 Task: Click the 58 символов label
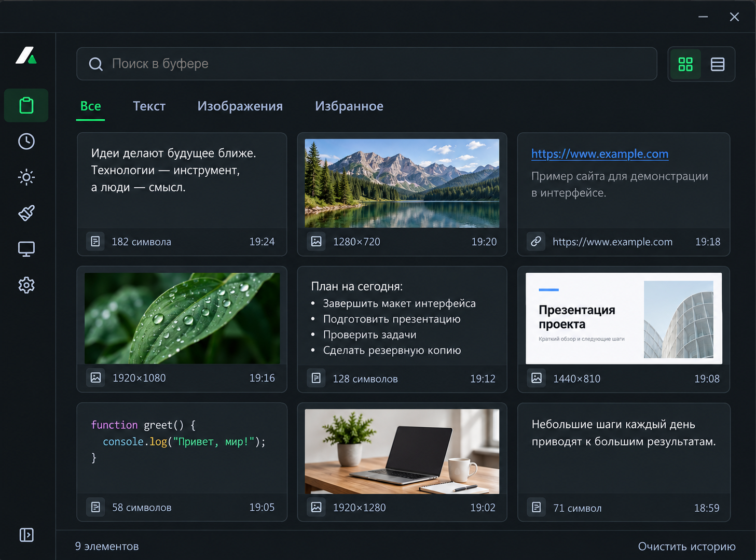pyautogui.click(x=142, y=508)
